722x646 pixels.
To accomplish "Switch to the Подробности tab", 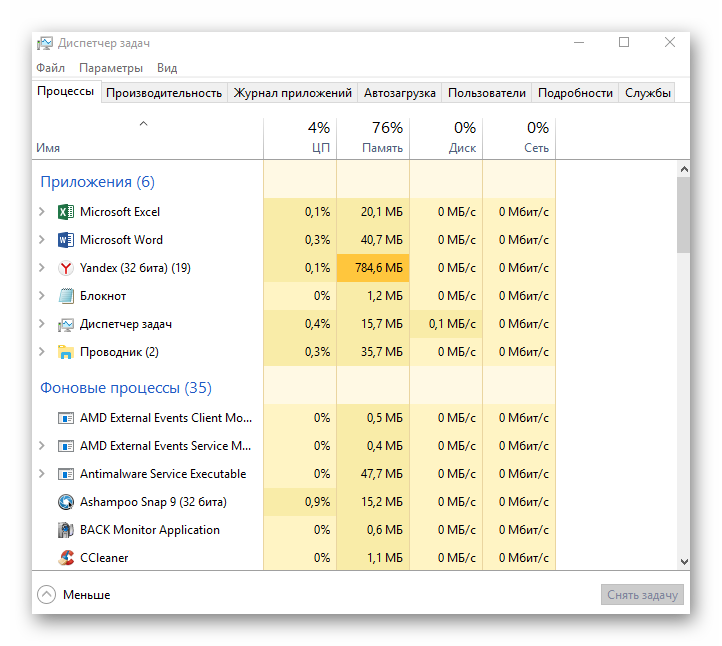I will click(575, 93).
